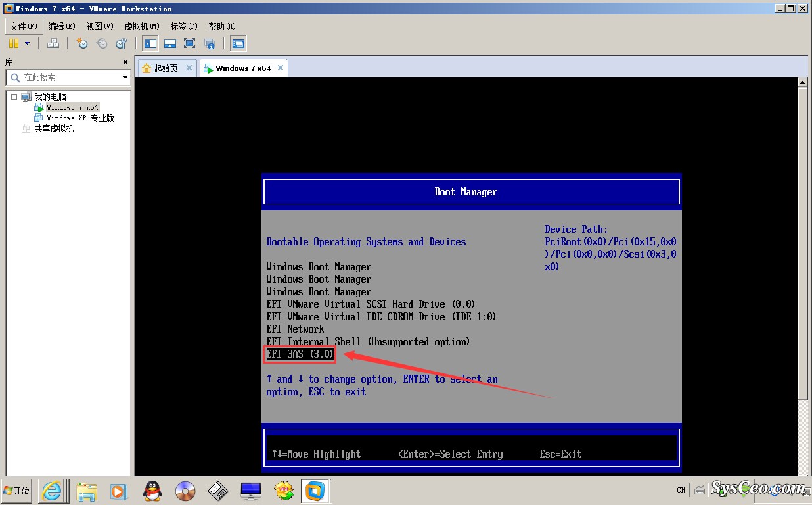Screen dimensions: 812x505
Task: Select EFI Internal Shell (Unsupported option)
Action: 368,342
